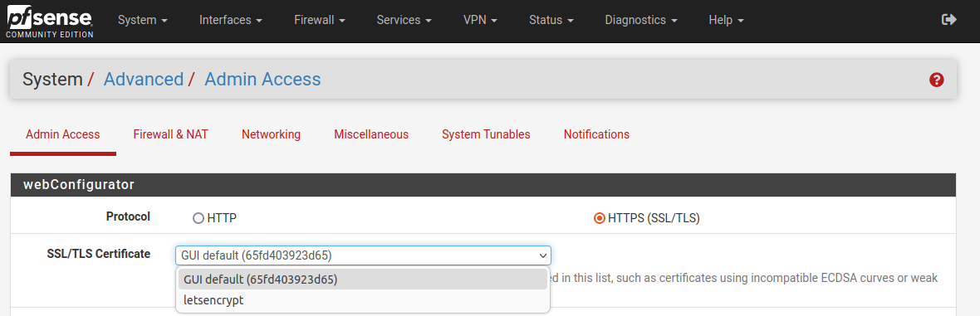Open the System menu

(143, 20)
